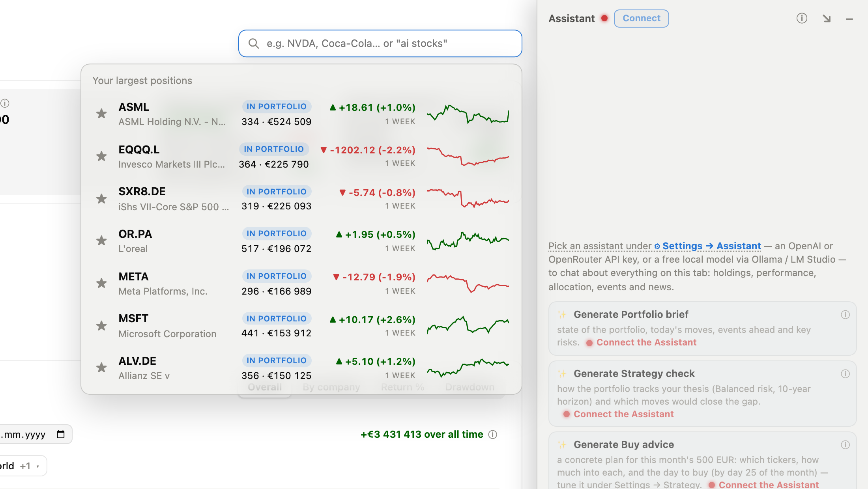868x489 pixels.
Task: Click MSFT +10.17 (+2.6%) change
Action: pyautogui.click(x=372, y=320)
